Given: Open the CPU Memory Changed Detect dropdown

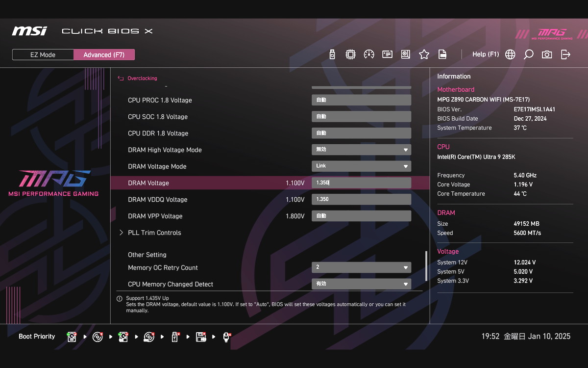Looking at the screenshot, I should click(x=362, y=284).
